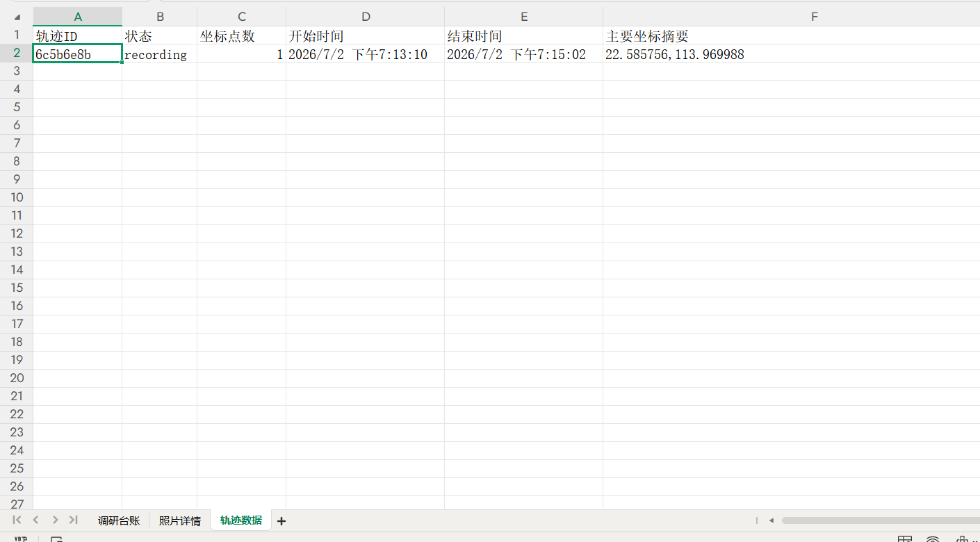Click the 主要坐标摘要 header cell
980x542 pixels.
click(x=792, y=35)
